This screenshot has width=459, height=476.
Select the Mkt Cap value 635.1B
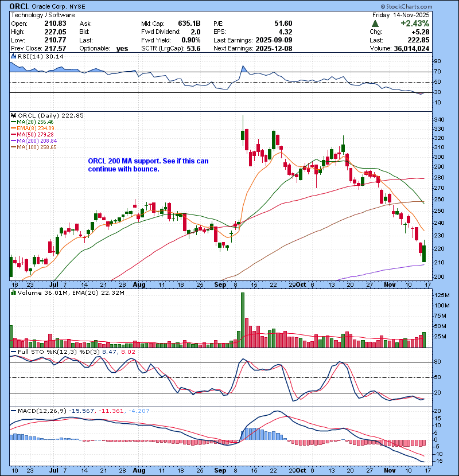(x=189, y=24)
